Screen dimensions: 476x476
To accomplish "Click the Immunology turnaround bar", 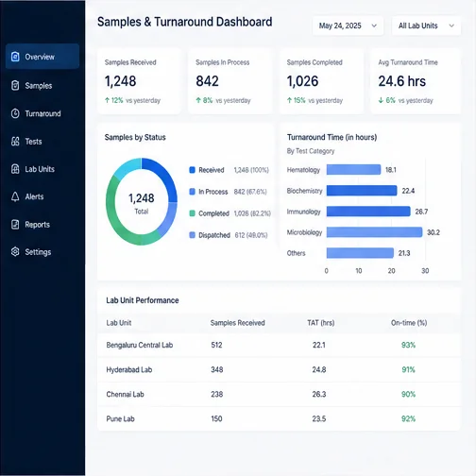I will coord(368,212).
